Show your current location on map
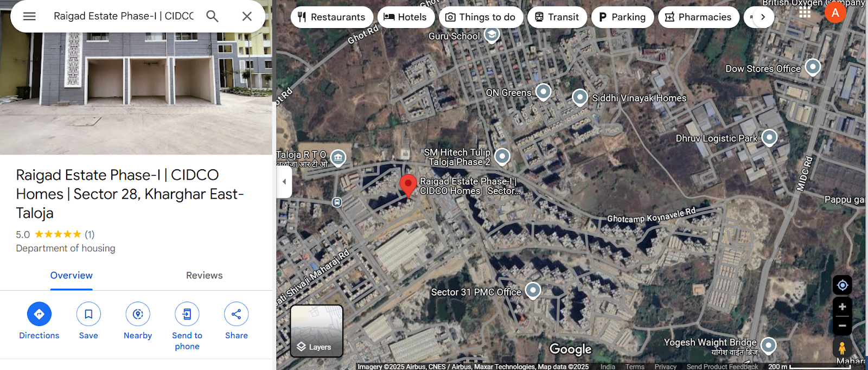 842,285
